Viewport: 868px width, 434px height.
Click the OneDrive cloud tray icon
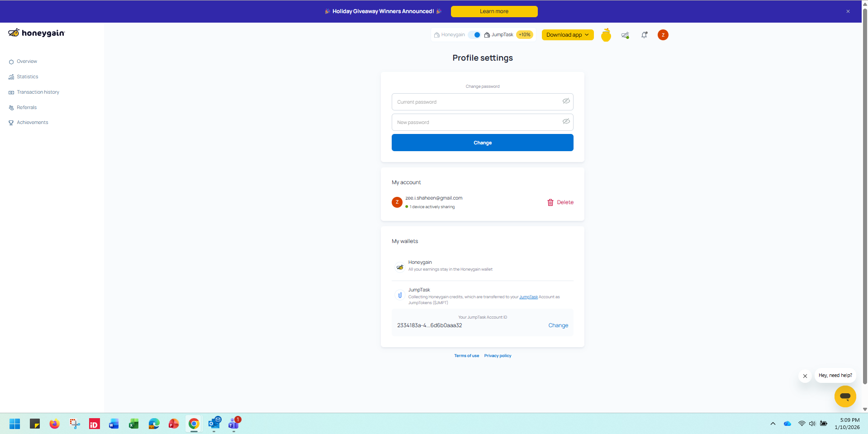787,424
